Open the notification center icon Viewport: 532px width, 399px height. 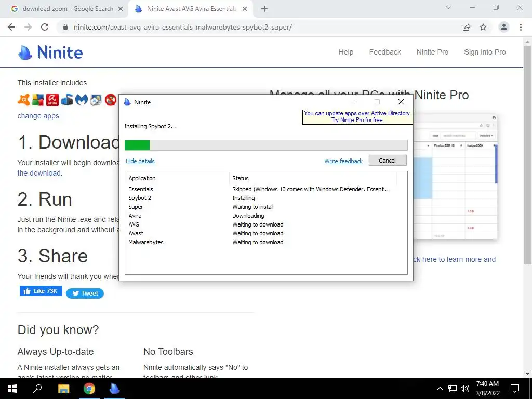point(515,389)
